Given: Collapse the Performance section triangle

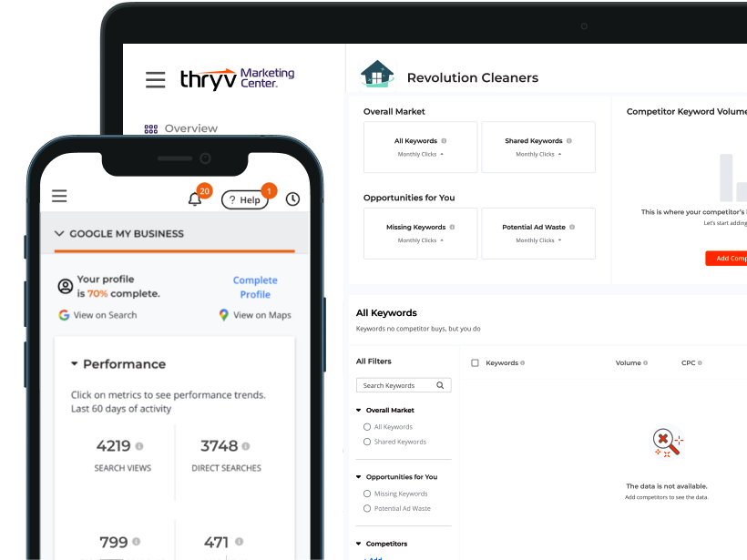Looking at the screenshot, I should click(x=75, y=364).
